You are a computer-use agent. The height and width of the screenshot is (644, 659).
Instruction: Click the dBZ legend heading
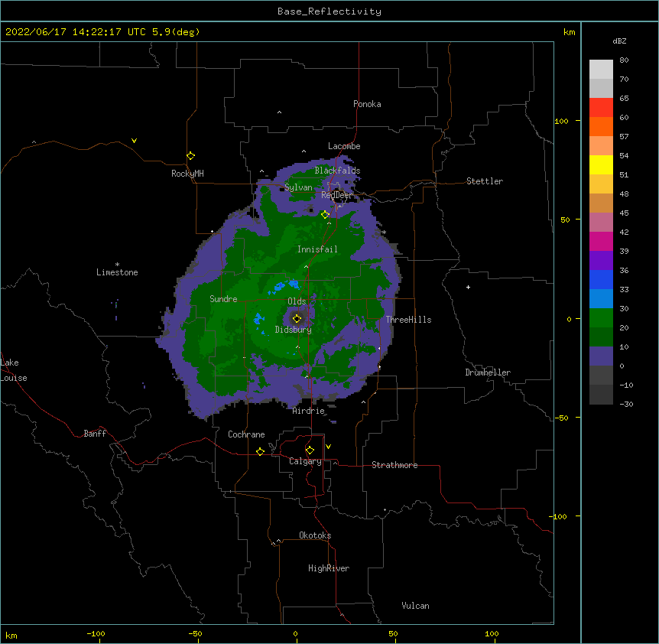tap(619, 41)
